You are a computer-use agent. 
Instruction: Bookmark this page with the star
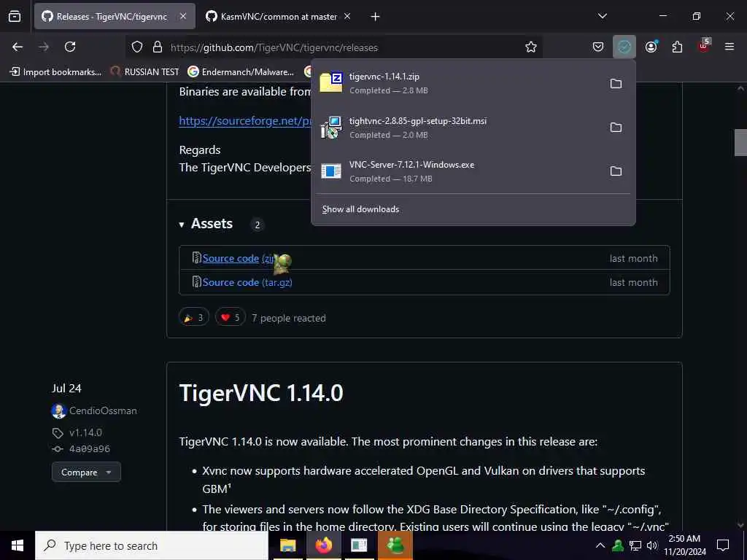point(531,47)
